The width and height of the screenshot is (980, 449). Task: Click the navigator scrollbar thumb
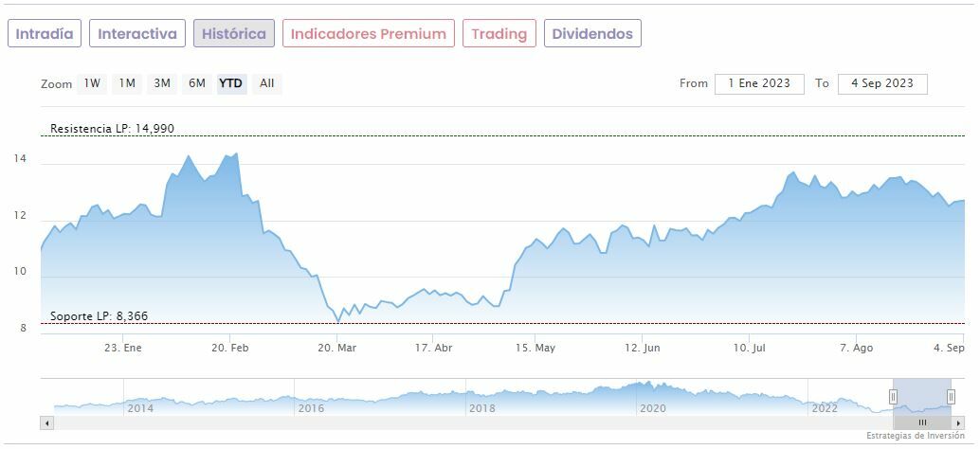921,422
